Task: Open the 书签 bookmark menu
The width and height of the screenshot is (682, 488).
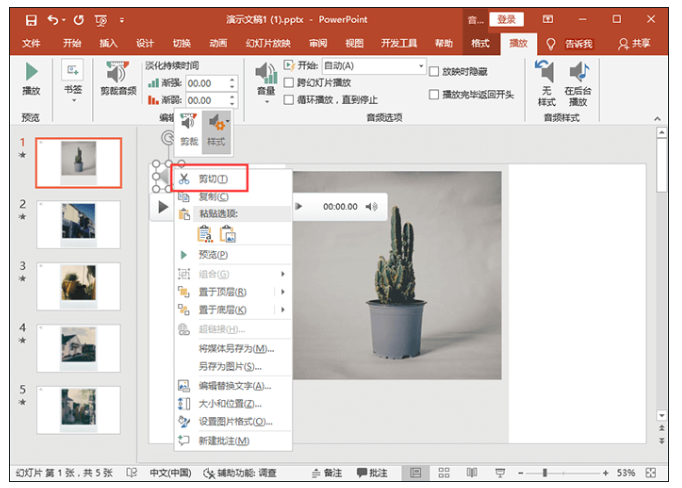Action: click(73, 83)
